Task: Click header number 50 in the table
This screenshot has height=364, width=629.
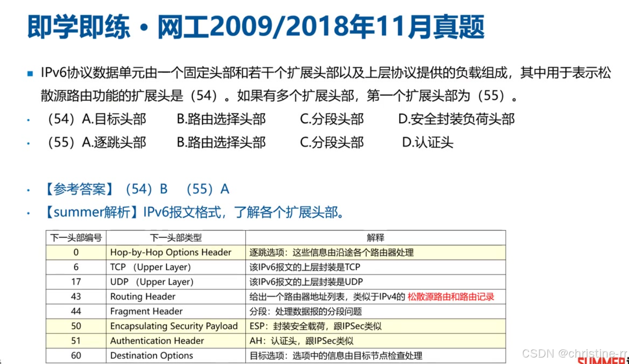Action: [x=76, y=326]
